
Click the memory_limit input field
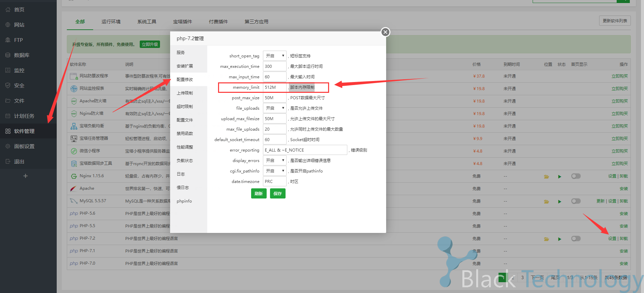coord(274,87)
